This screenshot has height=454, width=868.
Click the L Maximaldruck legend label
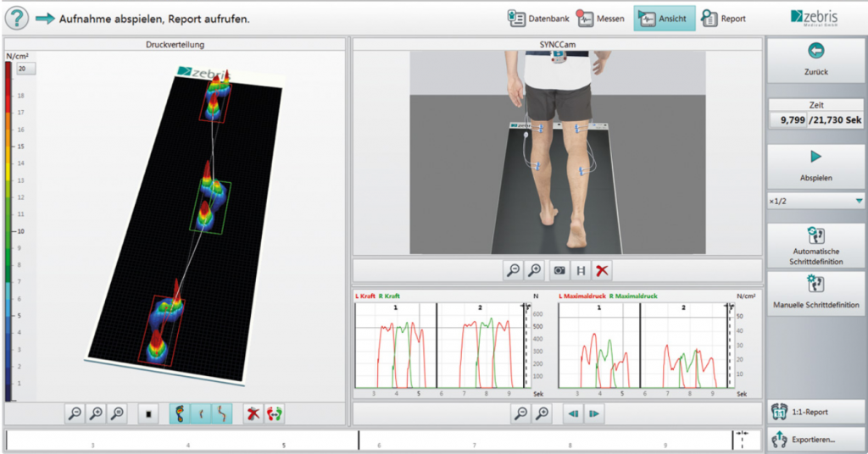click(x=582, y=296)
